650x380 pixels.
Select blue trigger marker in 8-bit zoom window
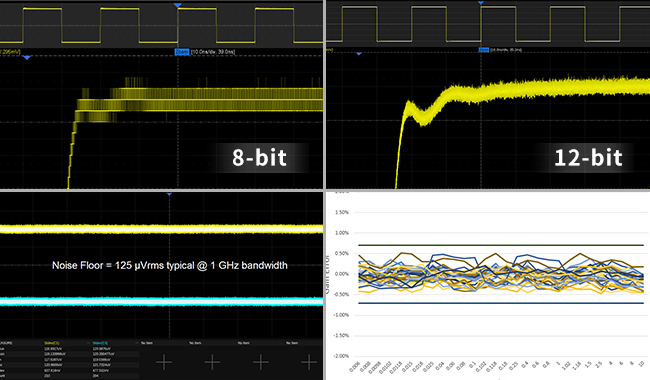coord(27,58)
